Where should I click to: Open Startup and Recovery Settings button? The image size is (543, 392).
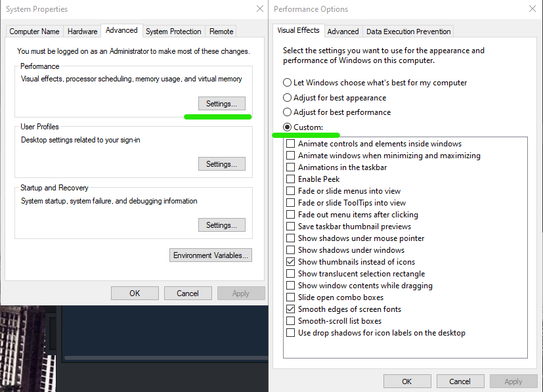(x=222, y=225)
